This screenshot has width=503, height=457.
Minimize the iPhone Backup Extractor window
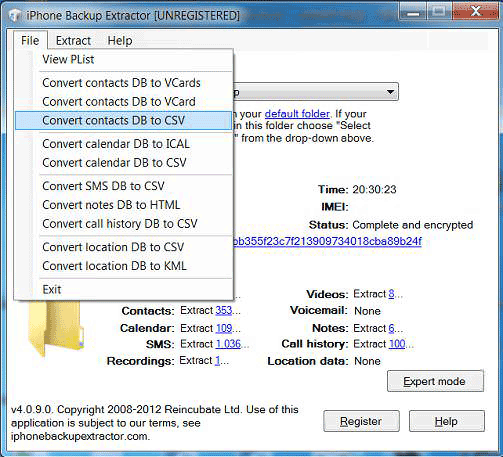click(413, 13)
